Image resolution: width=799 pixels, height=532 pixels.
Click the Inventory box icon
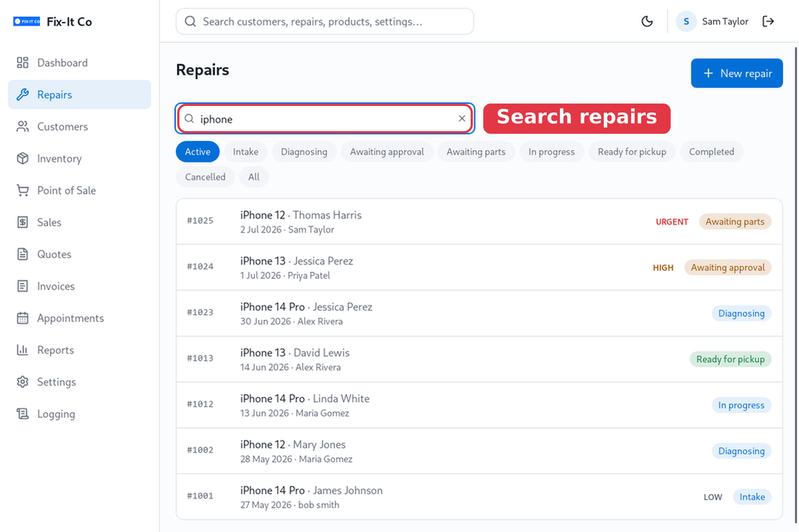(23, 158)
